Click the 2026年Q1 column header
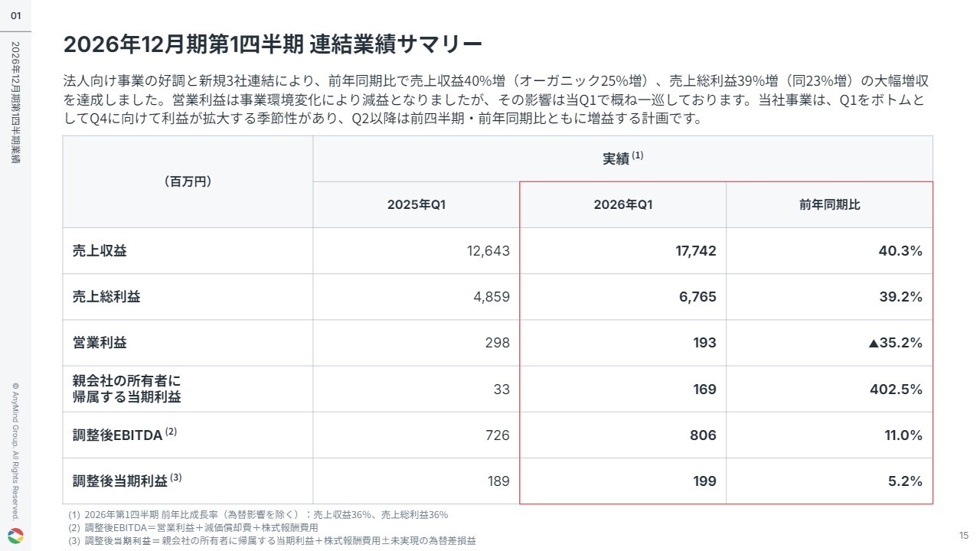This screenshot has height=551, width=980. [x=623, y=205]
